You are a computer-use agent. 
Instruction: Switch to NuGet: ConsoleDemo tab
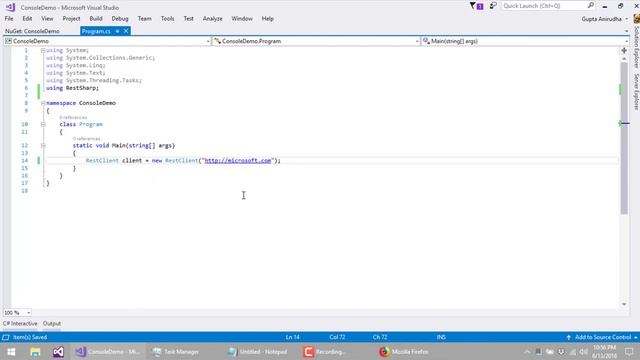[x=32, y=31]
